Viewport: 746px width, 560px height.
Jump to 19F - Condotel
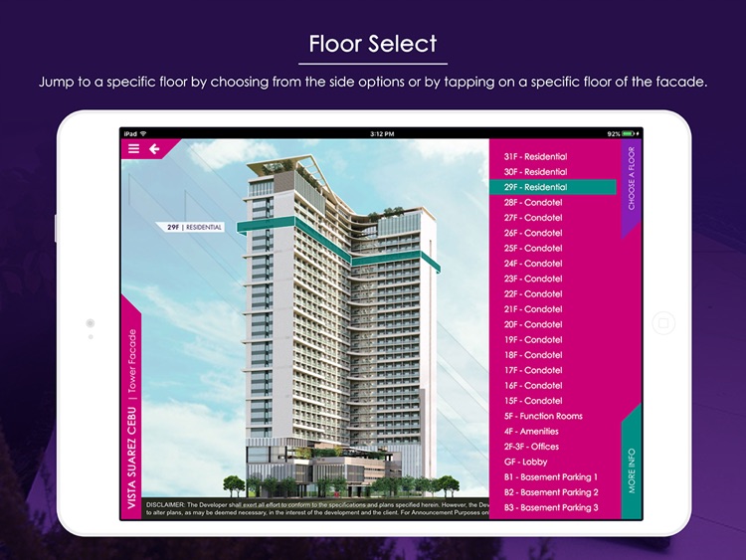tap(533, 340)
